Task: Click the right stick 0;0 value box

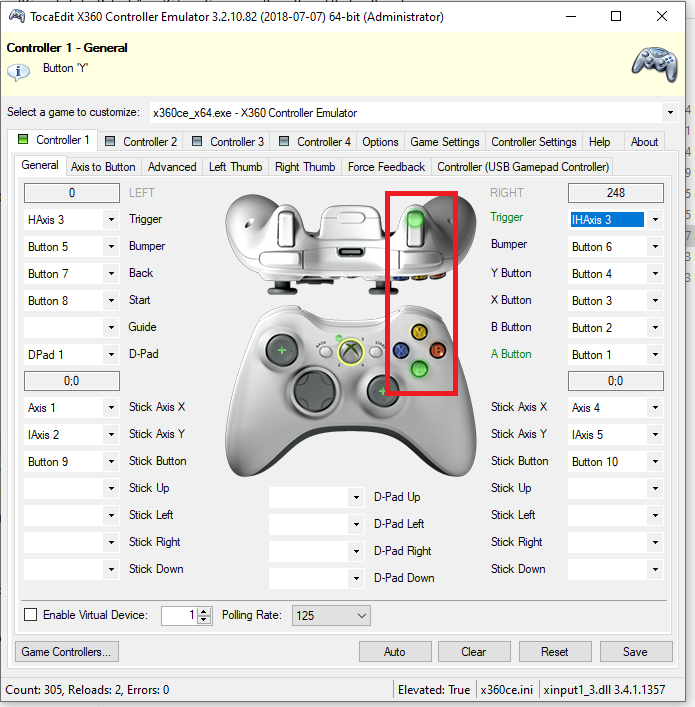Action: coord(616,381)
